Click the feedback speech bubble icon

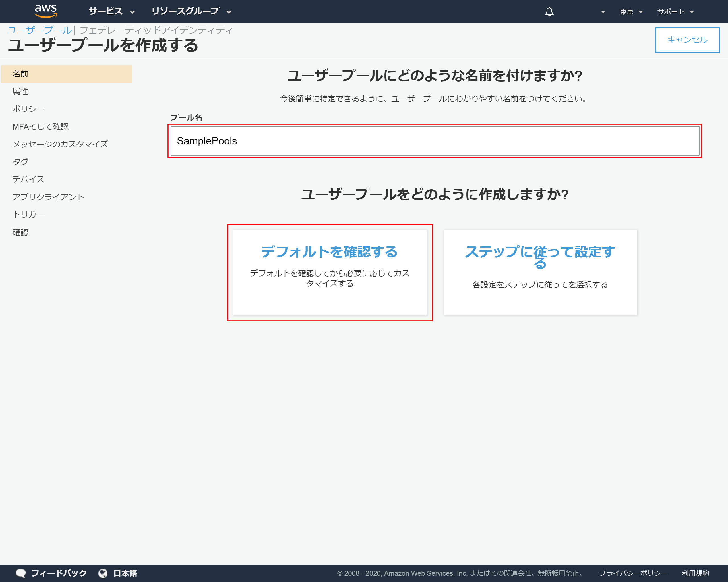21,573
